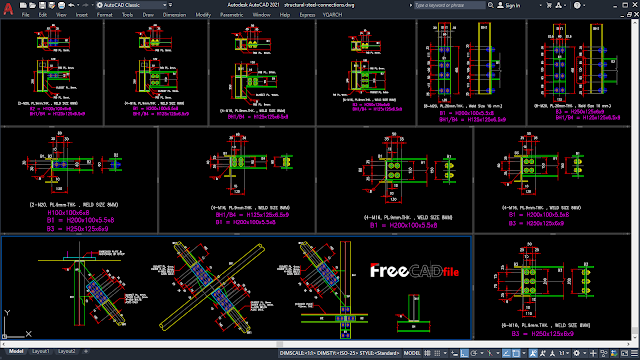Click the Help question mark icon
Viewport: 640px width, 360px height.
tap(577, 5)
